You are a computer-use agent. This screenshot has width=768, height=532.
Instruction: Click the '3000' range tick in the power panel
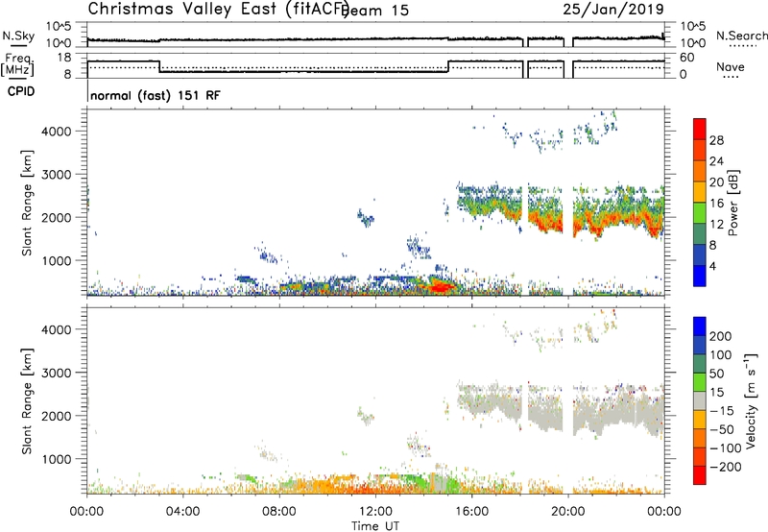(x=57, y=175)
